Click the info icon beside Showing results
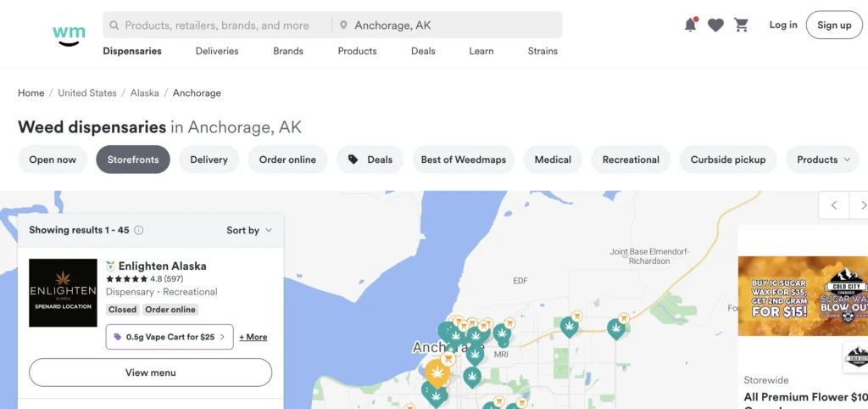Screen dimensions: 868x409 (138, 230)
